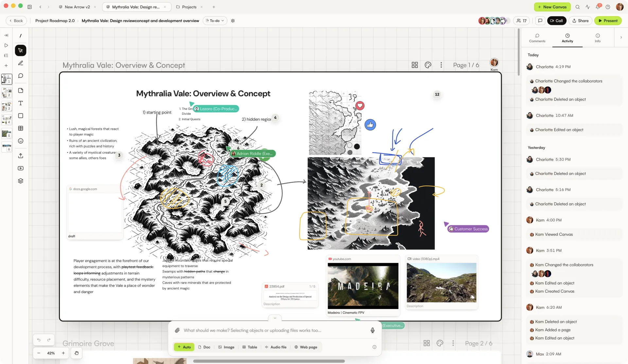
Task: Open the notifications bell
Action: click(x=598, y=7)
